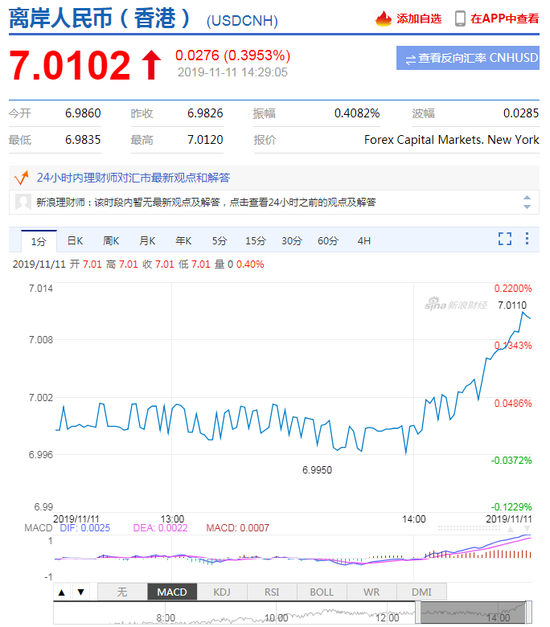Click the phone icon beside 在APP中查看
The image size is (550, 627).
(x=460, y=19)
